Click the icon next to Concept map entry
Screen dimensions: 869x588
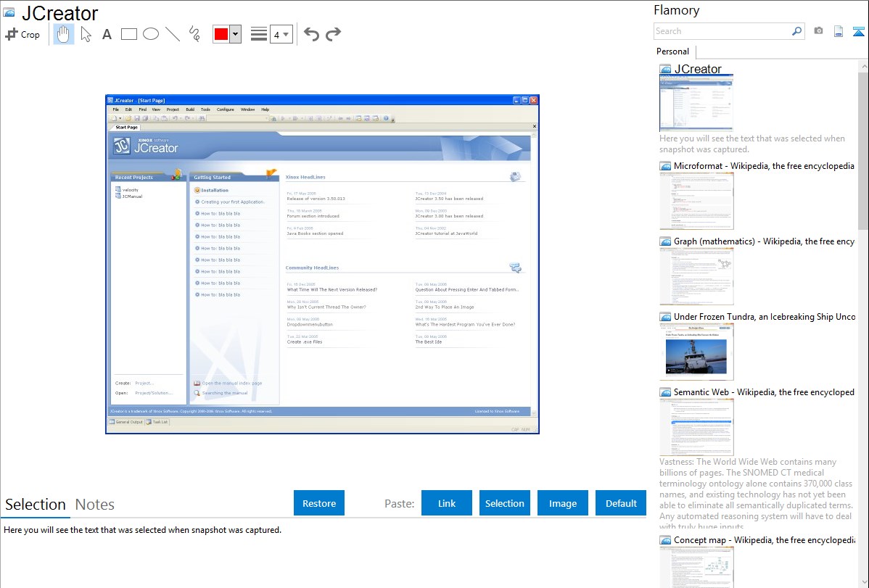click(666, 540)
